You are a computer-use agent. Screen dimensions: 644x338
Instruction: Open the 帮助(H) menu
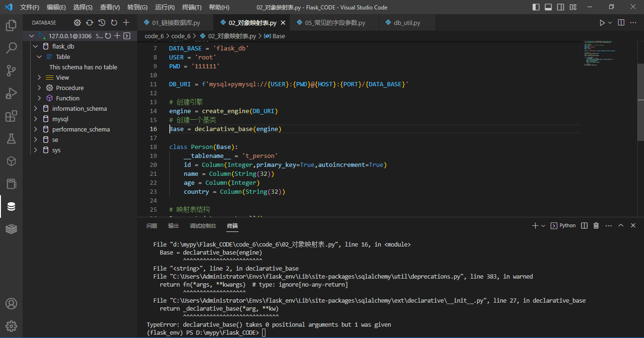(219, 7)
